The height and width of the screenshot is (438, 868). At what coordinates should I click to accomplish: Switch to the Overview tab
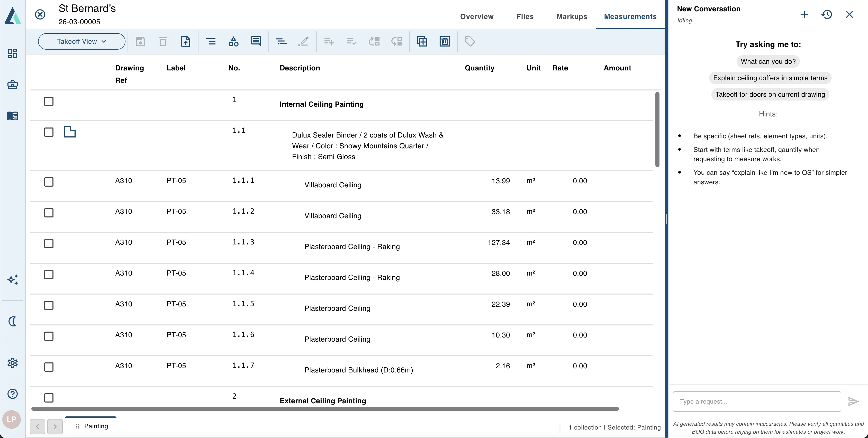(x=476, y=16)
